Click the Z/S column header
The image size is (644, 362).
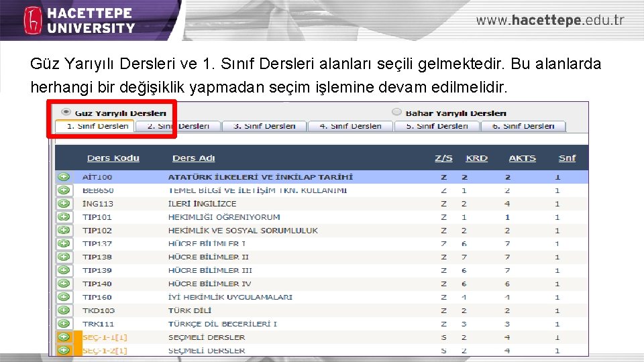pos(443,158)
